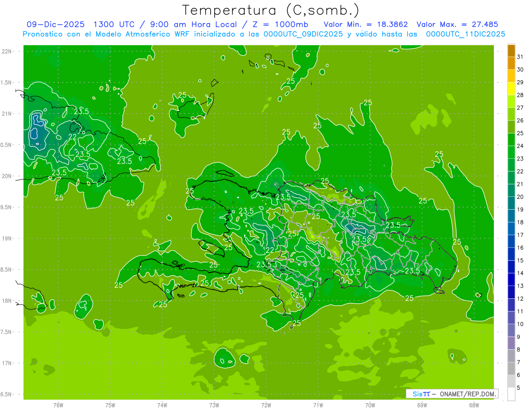Viewport: 532px width, 411px height.
Task: Click the '69W' longitude axis label
Action: (x=422, y=405)
